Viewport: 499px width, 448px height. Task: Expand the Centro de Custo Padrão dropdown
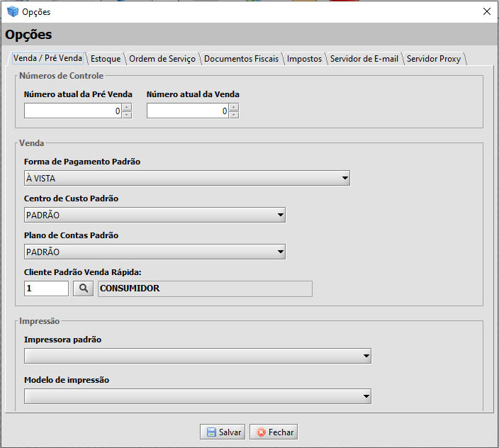tap(280, 215)
